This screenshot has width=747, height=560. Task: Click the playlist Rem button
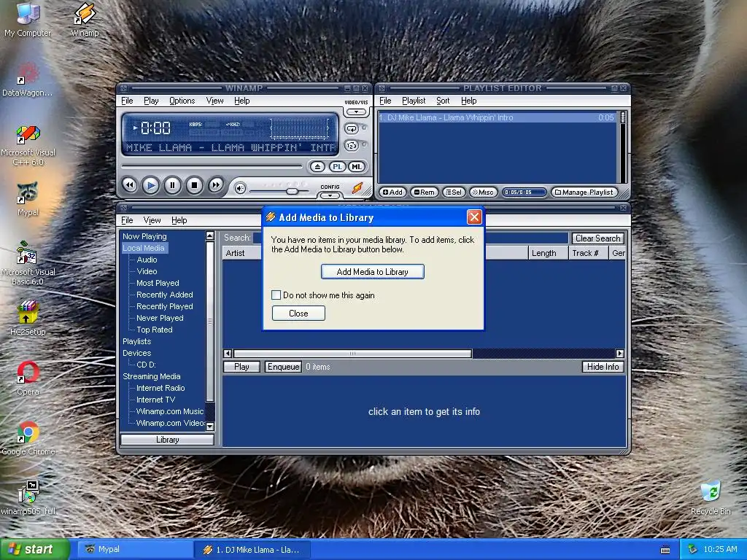coord(424,192)
